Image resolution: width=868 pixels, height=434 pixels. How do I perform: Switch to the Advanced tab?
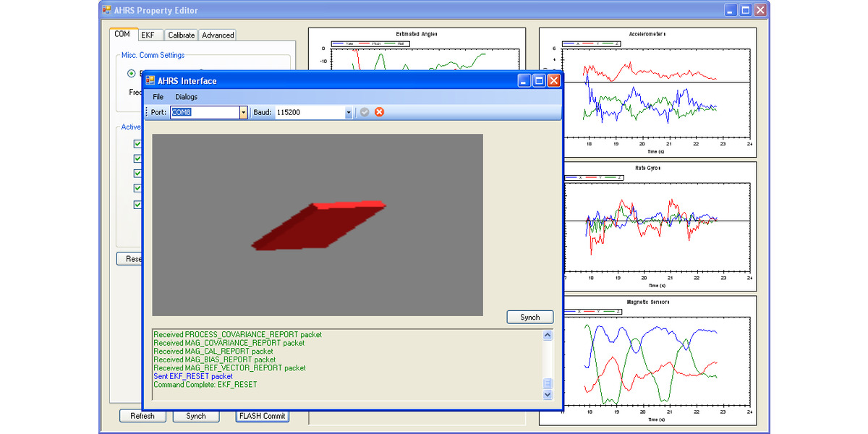tap(217, 34)
